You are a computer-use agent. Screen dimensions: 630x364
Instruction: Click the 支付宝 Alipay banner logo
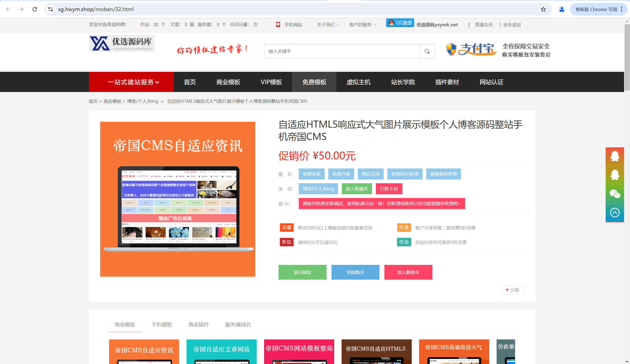tap(471, 49)
